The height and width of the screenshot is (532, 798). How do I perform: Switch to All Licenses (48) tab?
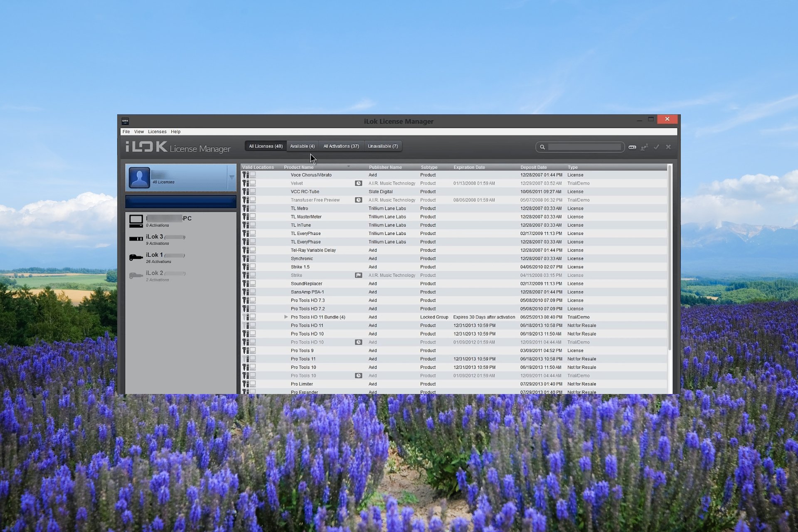click(x=266, y=146)
